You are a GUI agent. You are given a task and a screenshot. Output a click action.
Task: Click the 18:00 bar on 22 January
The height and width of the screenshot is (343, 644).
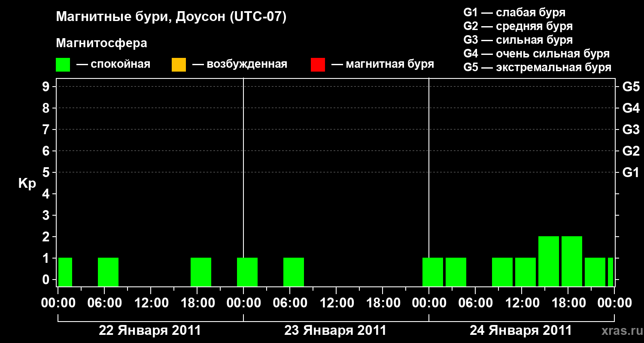point(201,272)
